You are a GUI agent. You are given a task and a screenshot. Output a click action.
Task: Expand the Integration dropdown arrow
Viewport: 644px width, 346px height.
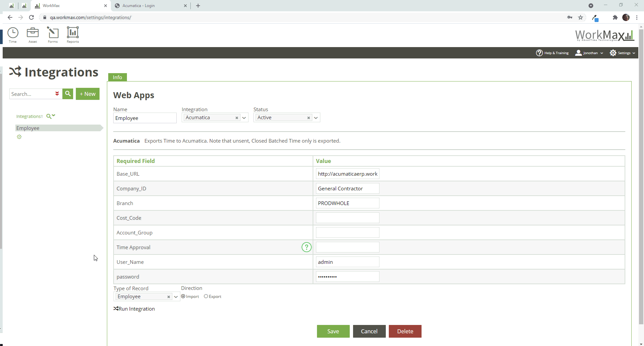point(244,118)
